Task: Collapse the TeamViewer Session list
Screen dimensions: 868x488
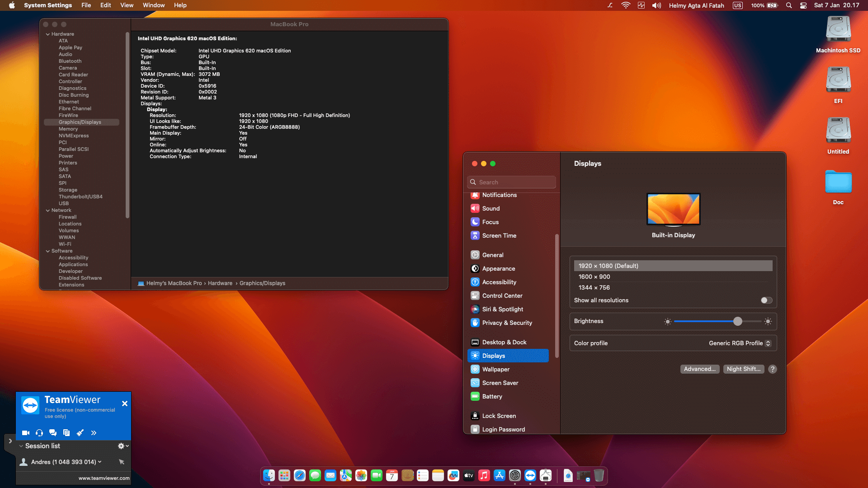Action: point(21,446)
